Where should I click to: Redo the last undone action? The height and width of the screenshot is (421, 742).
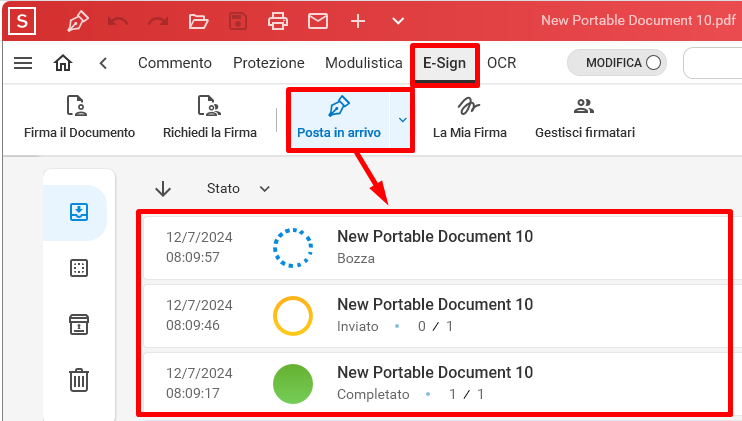tap(158, 21)
